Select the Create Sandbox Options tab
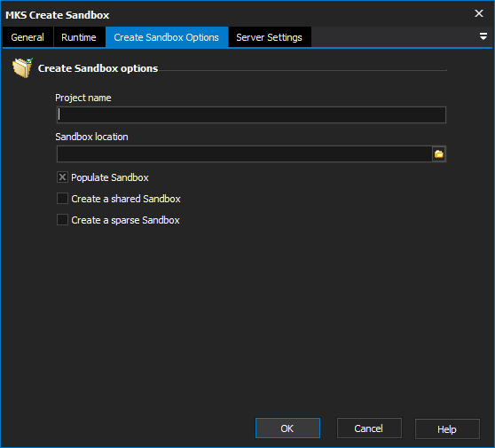Viewport: 495px width, 448px height. (x=167, y=37)
